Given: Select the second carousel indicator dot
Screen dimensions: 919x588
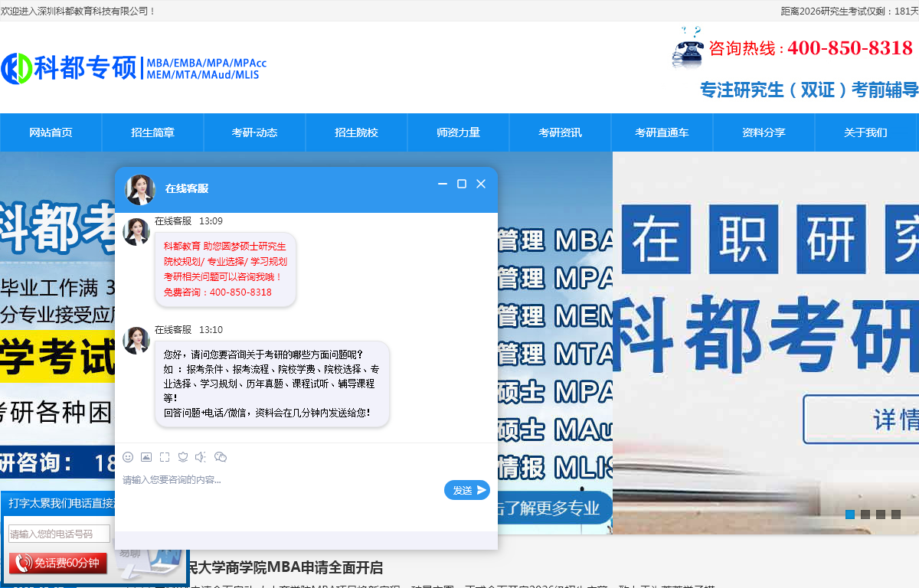Looking at the screenshot, I should tap(865, 514).
